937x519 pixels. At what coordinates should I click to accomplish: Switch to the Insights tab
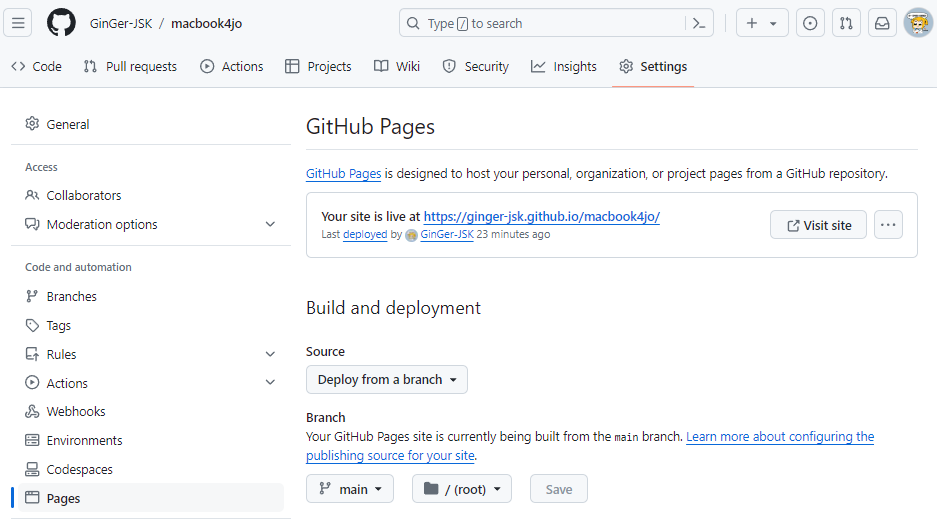click(564, 66)
